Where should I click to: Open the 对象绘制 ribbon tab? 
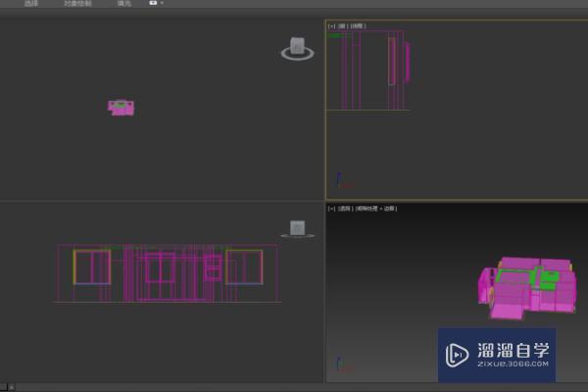[77, 3]
